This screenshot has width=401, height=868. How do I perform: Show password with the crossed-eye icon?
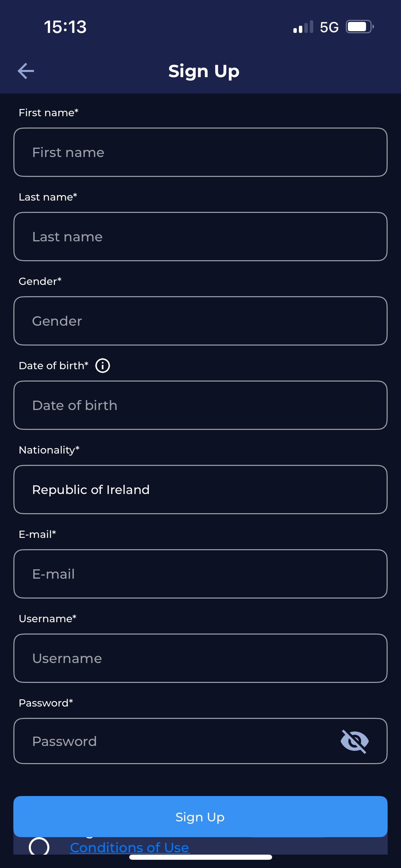[x=354, y=742]
